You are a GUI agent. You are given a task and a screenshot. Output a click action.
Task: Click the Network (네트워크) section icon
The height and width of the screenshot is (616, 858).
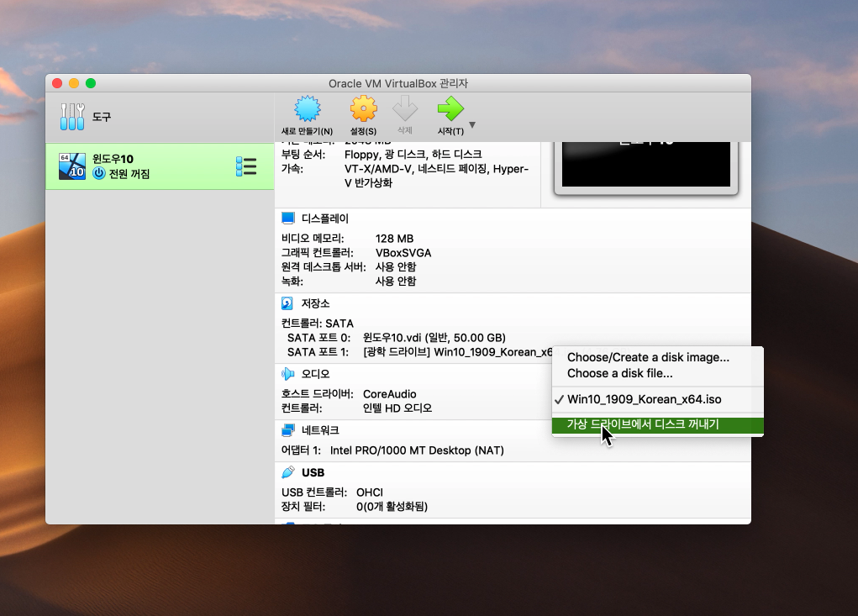click(x=288, y=430)
